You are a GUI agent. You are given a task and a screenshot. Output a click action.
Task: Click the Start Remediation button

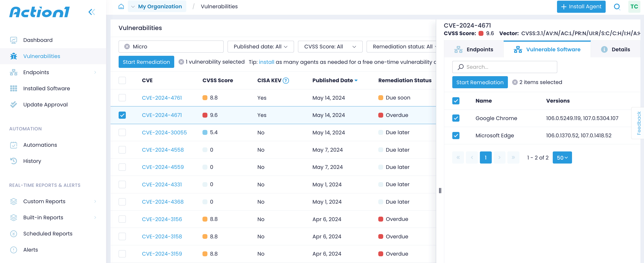tap(146, 62)
